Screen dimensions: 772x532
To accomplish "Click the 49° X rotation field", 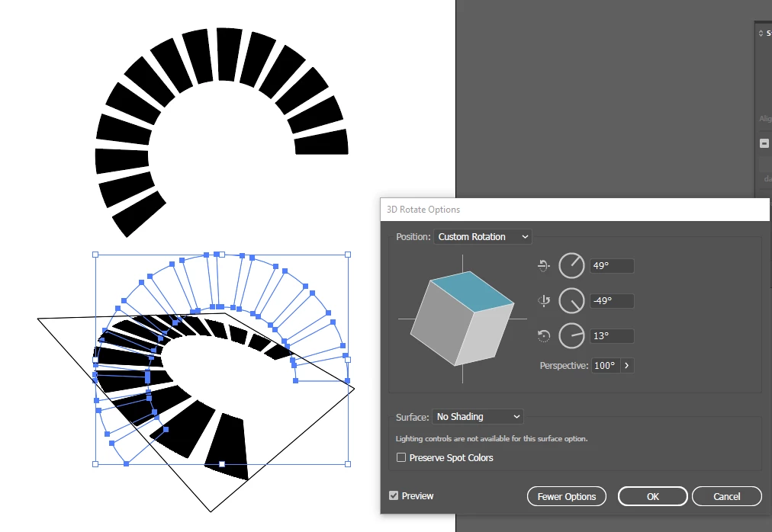I will (612, 266).
